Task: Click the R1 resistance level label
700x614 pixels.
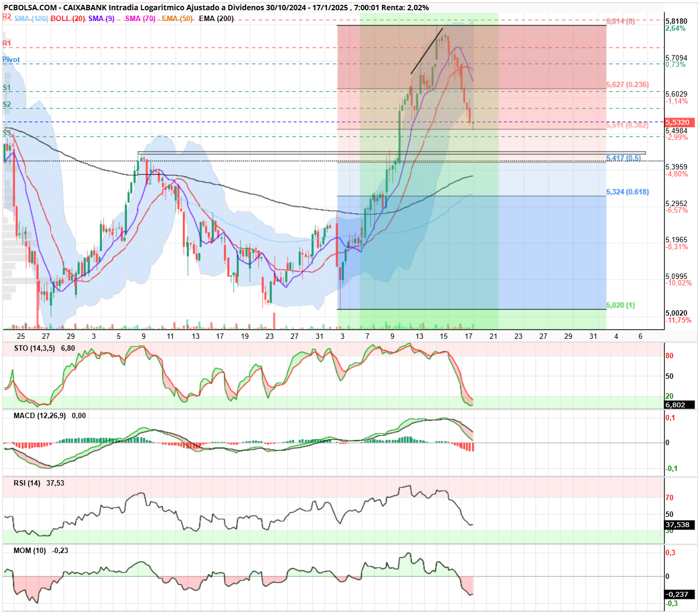Action: click(7, 43)
